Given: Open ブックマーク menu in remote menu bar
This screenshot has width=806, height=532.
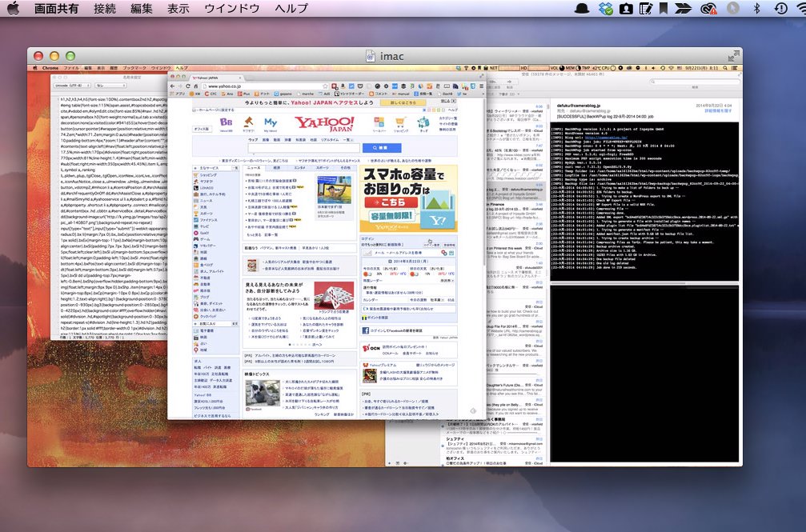Looking at the screenshot, I should pyautogui.click(x=134, y=68).
